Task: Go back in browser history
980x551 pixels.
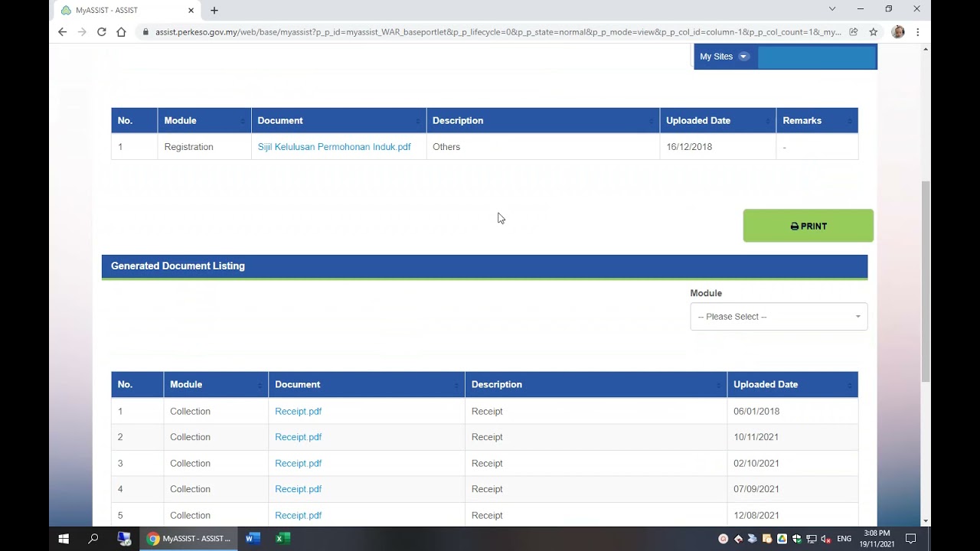Action: click(63, 32)
